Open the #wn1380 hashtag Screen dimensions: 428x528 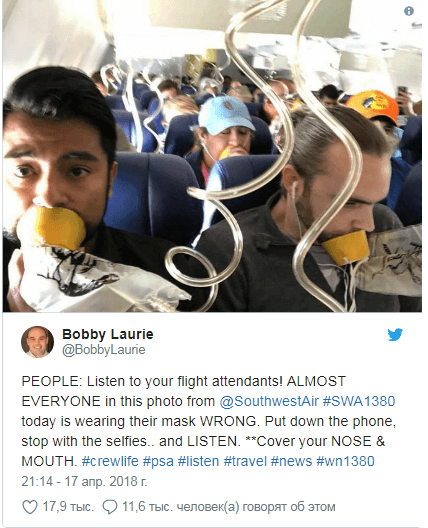[x=345, y=461]
